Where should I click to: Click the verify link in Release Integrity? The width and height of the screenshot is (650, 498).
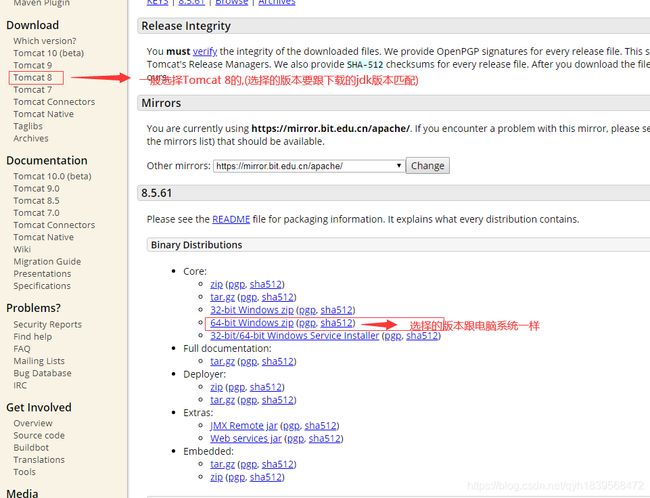(x=205, y=51)
